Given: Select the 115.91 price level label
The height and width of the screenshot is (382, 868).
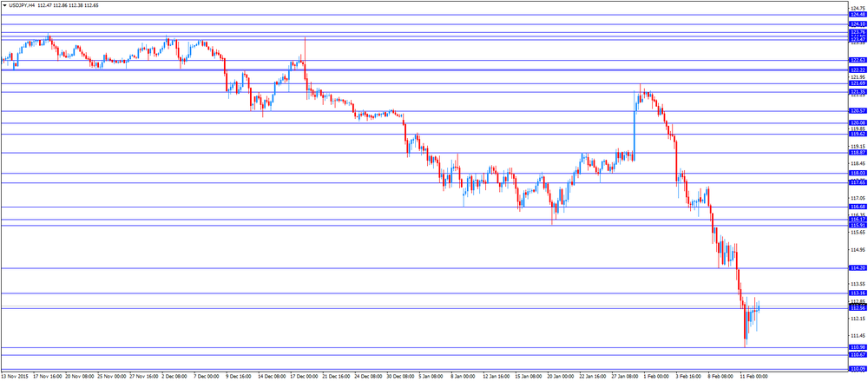Looking at the screenshot, I should (x=858, y=225).
